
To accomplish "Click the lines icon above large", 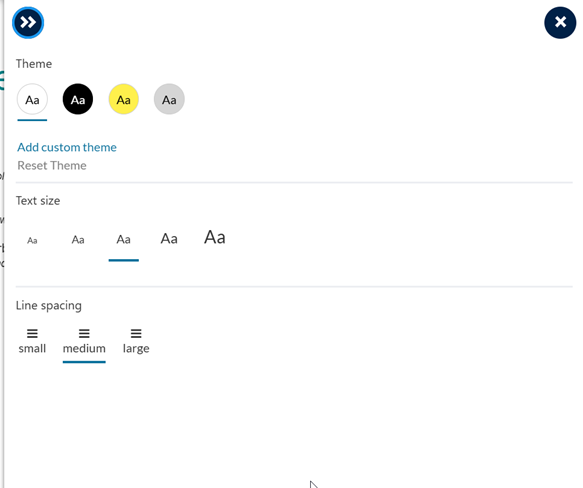I will 136,333.
